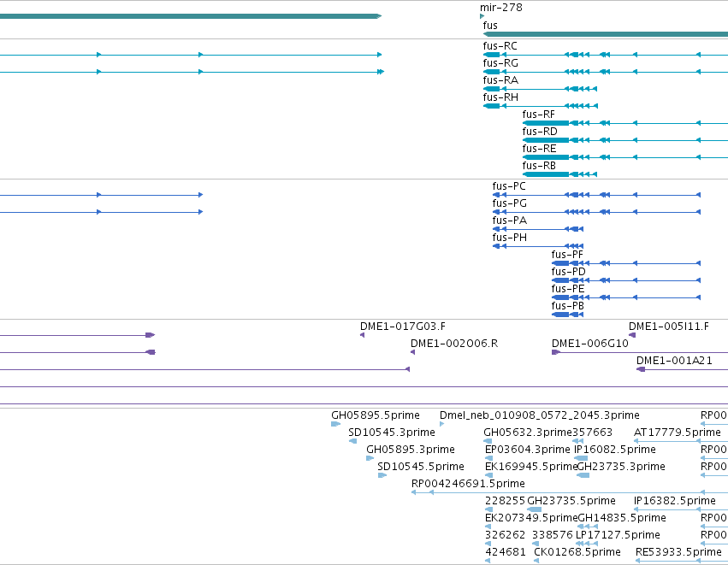Viewport: 728px width, 565px height.
Task: Select the fus-RG transcript
Action: coord(606,72)
